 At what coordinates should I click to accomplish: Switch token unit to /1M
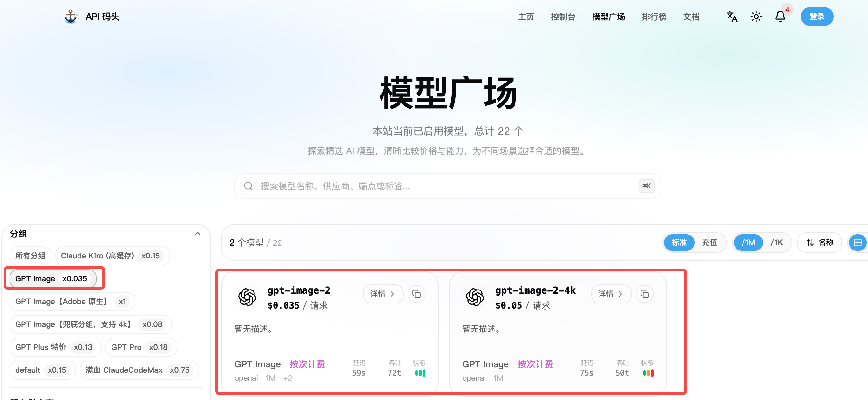[x=748, y=243]
